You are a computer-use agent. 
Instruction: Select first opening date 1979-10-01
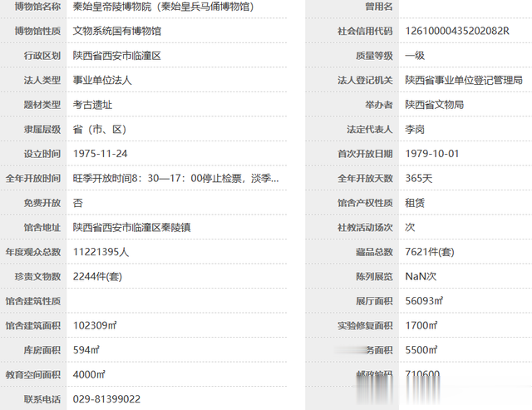[x=432, y=154]
